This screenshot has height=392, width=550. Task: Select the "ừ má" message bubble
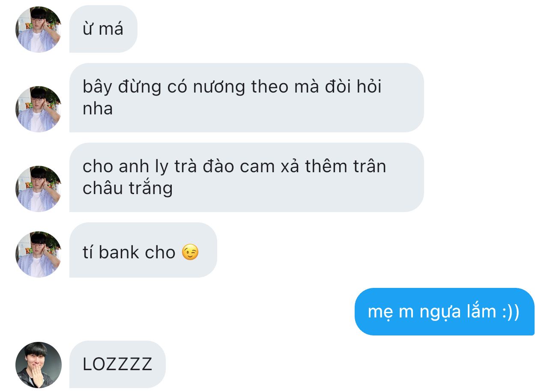pos(103,29)
